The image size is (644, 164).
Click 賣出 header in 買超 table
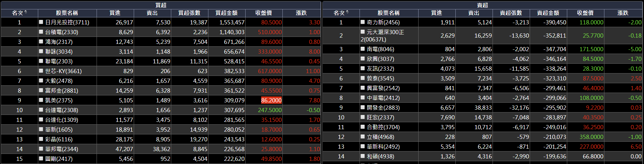coord(152,13)
